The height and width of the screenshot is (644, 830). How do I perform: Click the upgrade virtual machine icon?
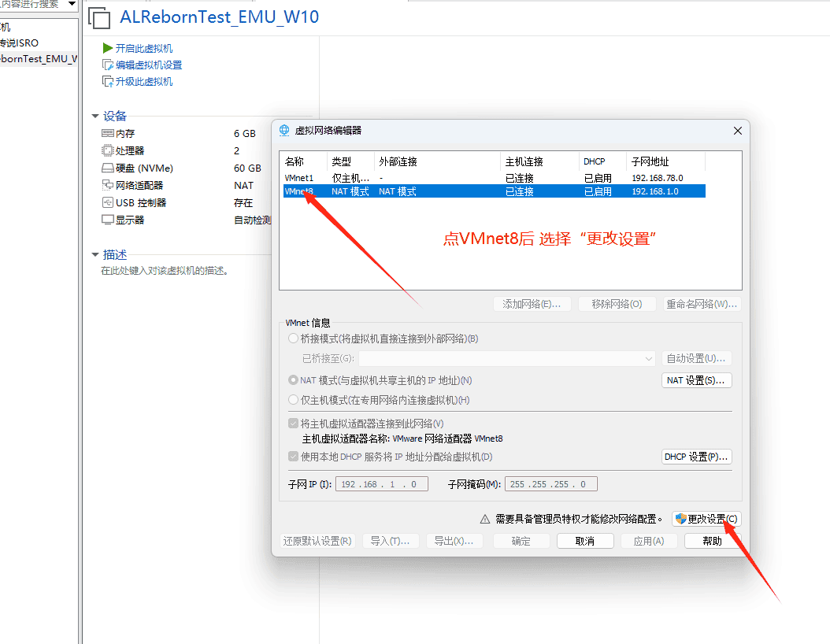click(x=108, y=82)
